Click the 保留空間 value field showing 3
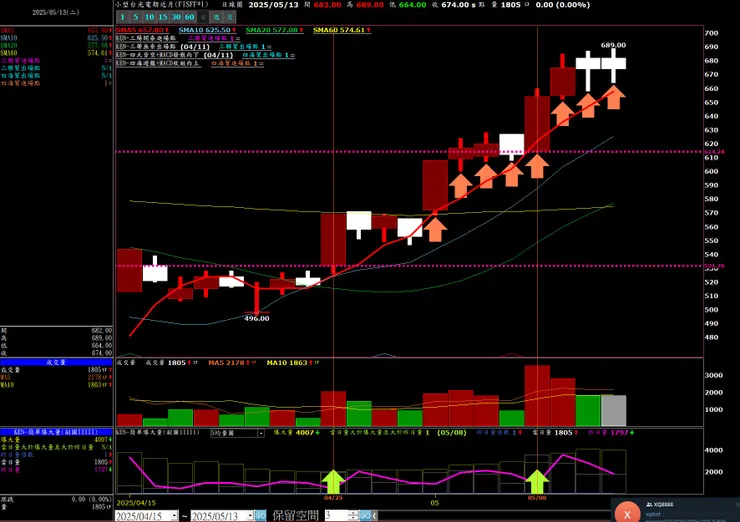Image resolution: width=740 pixels, height=522 pixels. coord(336,516)
